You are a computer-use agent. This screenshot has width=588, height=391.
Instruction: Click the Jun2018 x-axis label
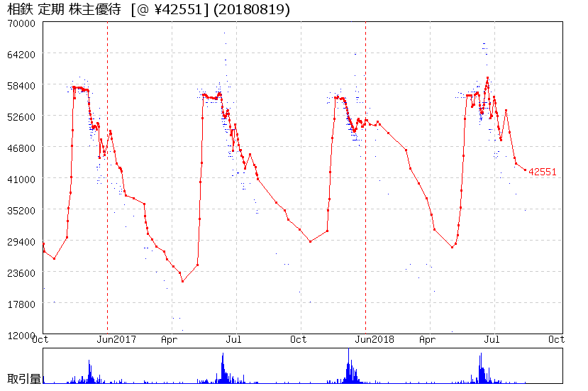tap(375, 340)
